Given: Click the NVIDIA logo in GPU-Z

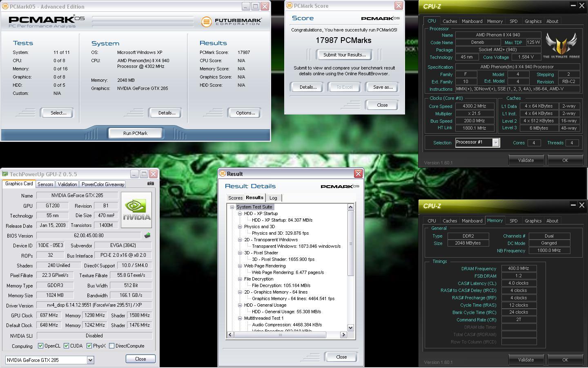Looking at the screenshot, I should 136,210.
